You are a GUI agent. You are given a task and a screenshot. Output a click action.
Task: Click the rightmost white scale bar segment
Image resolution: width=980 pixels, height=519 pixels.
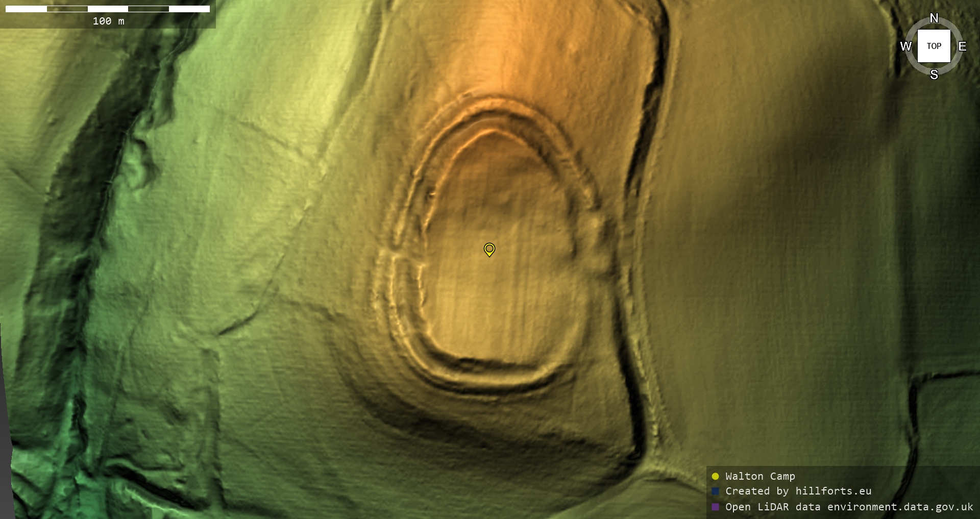pos(189,9)
